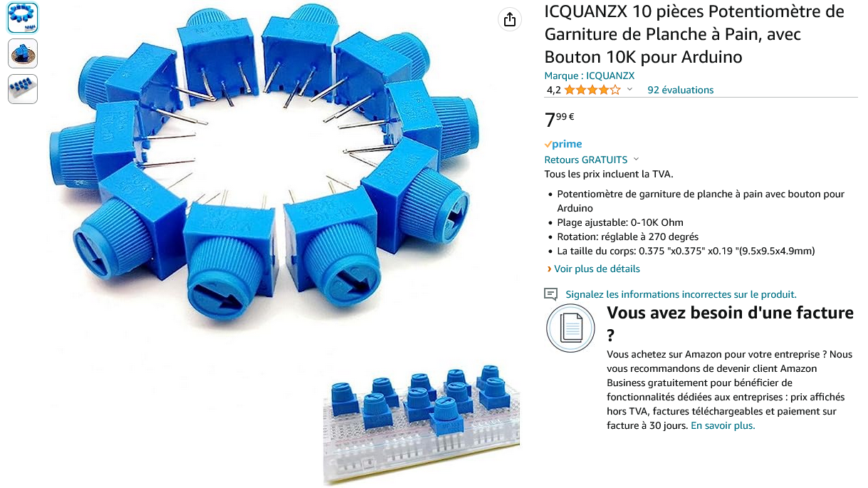
Task: Select the second single potentiometer thumbnail
Action: (x=23, y=53)
